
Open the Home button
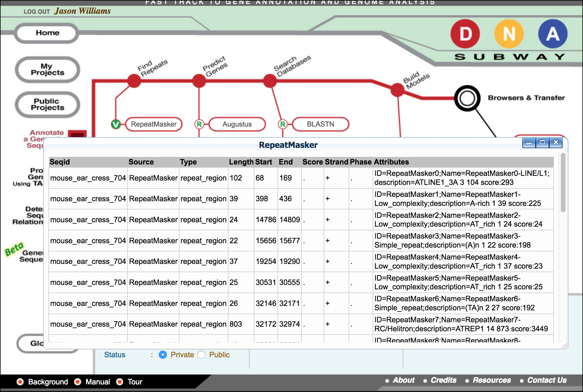click(x=47, y=33)
